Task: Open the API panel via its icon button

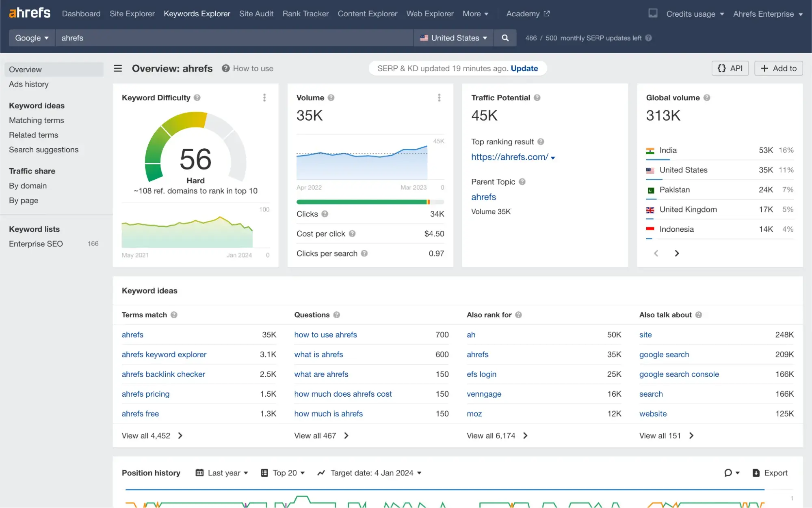Action: [x=730, y=68]
